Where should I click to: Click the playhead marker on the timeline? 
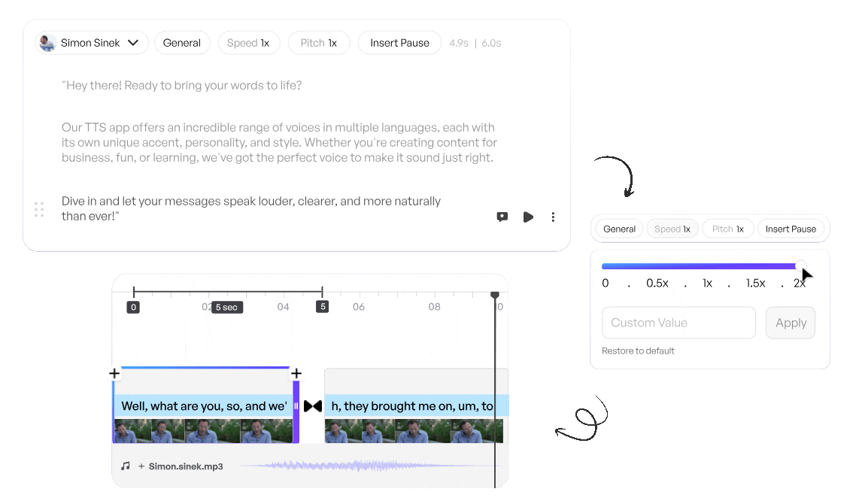[x=494, y=296]
